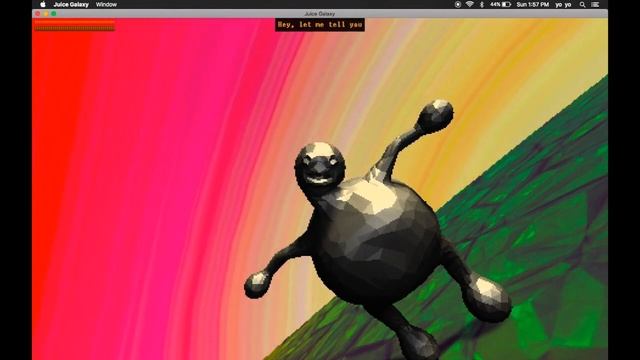The width and height of the screenshot is (640, 360).
Task: Open the yo yo user menu
Action: [x=563, y=4]
